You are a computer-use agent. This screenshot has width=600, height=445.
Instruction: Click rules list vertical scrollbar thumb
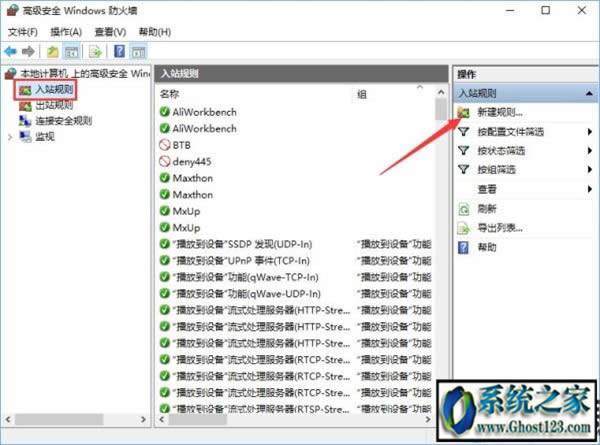point(441,109)
